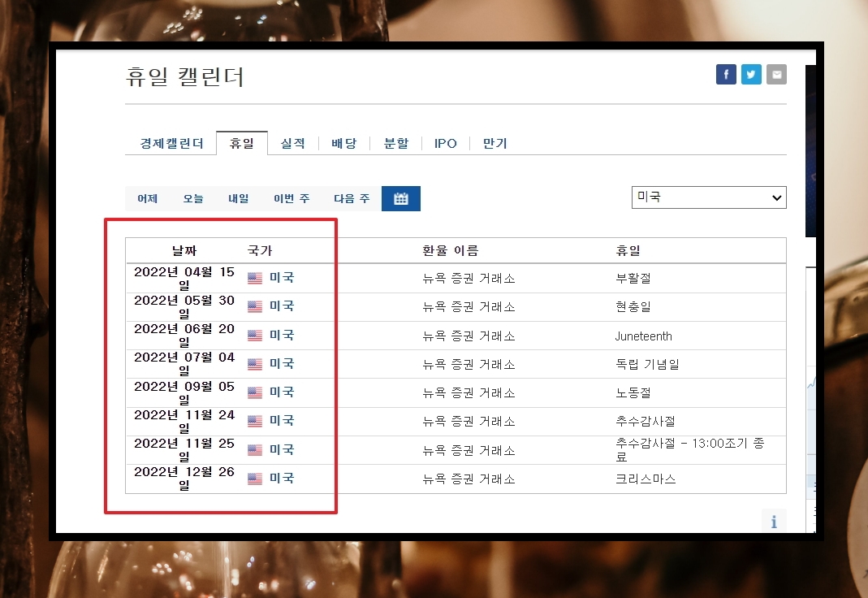Click US flag in 09월 05일 row
This screenshot has width=868, height=598.
click(x=255, y=392)
